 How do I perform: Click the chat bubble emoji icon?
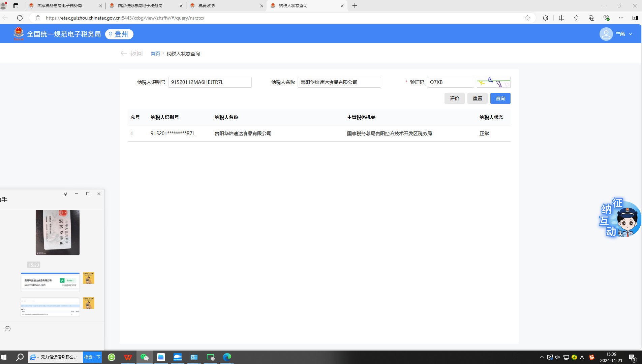[8, 329]
